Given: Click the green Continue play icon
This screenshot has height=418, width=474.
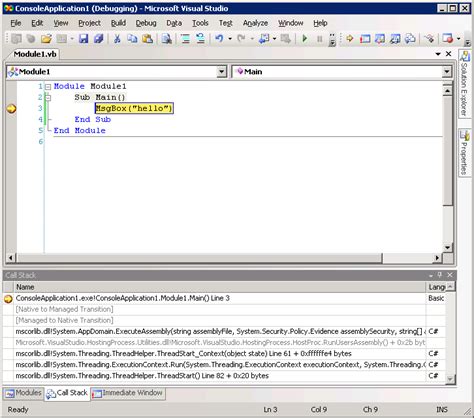Looking at the screenshot, I should (305, 39).
